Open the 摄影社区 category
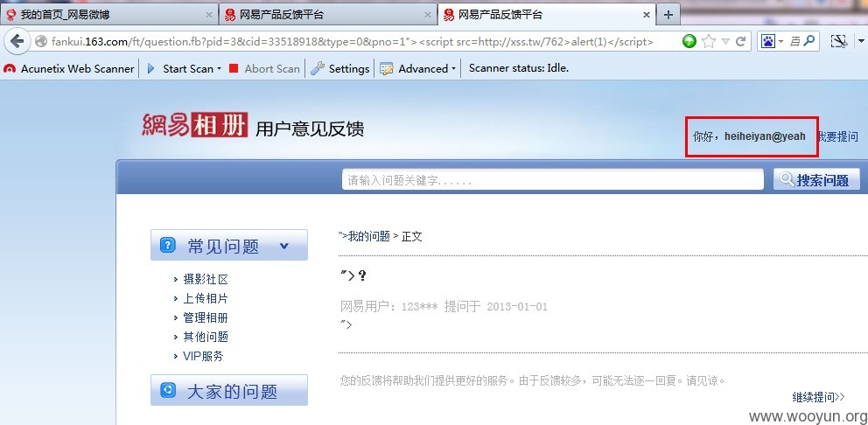Viewport: 868px width, 425px height. click(206, 280)
